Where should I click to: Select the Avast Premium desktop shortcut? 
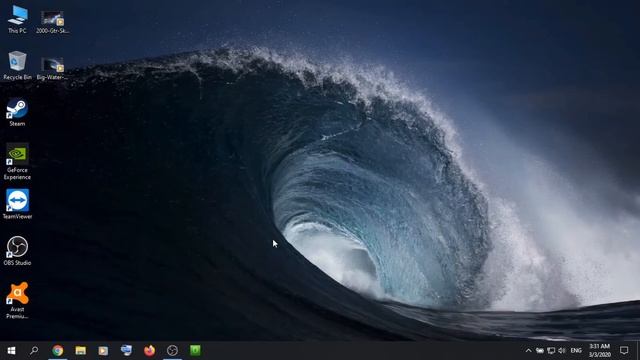click(17, 300)
